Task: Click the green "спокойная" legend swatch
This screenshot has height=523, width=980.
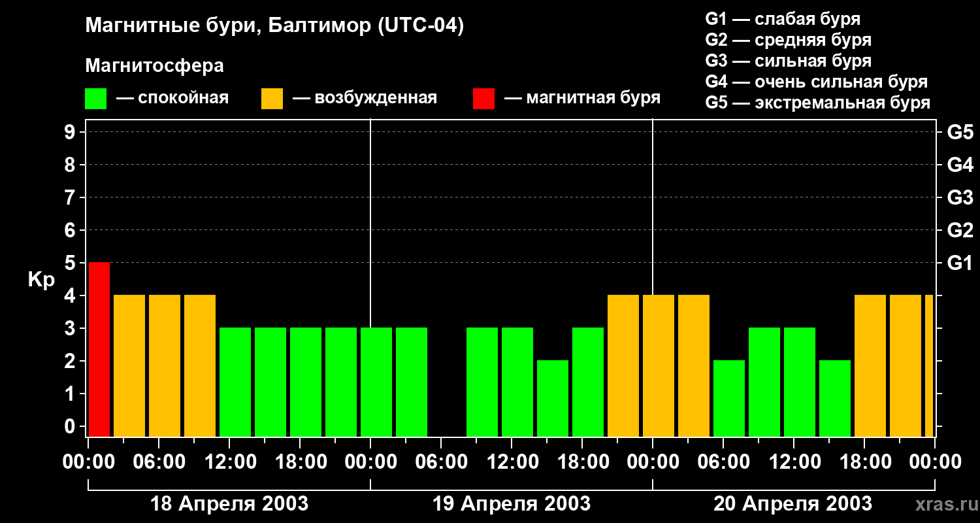Action: (96, 99)
